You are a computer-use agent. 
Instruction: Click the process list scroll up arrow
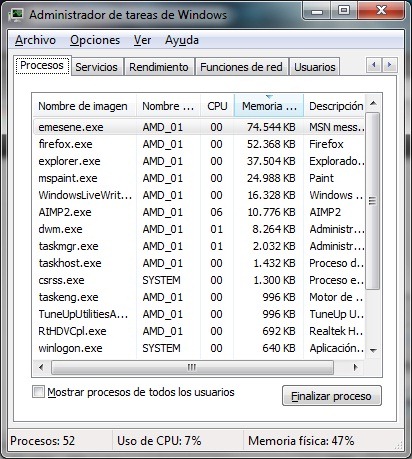point(373,103)
